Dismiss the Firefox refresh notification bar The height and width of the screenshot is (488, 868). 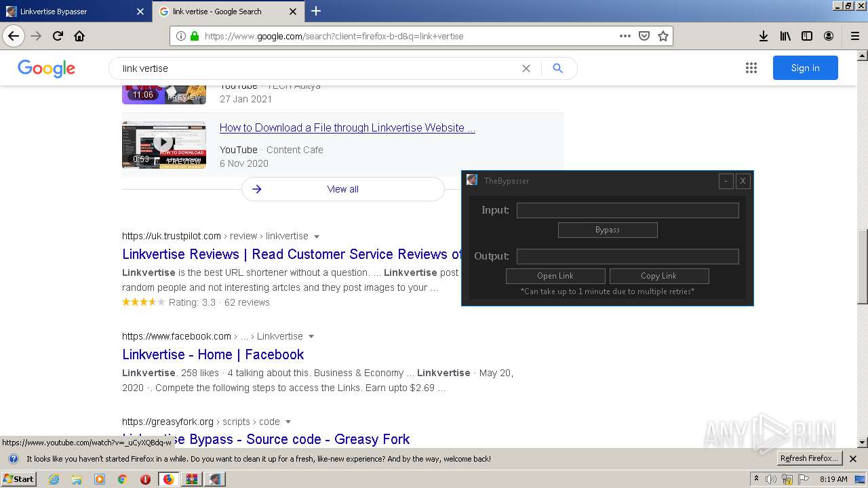853,459
